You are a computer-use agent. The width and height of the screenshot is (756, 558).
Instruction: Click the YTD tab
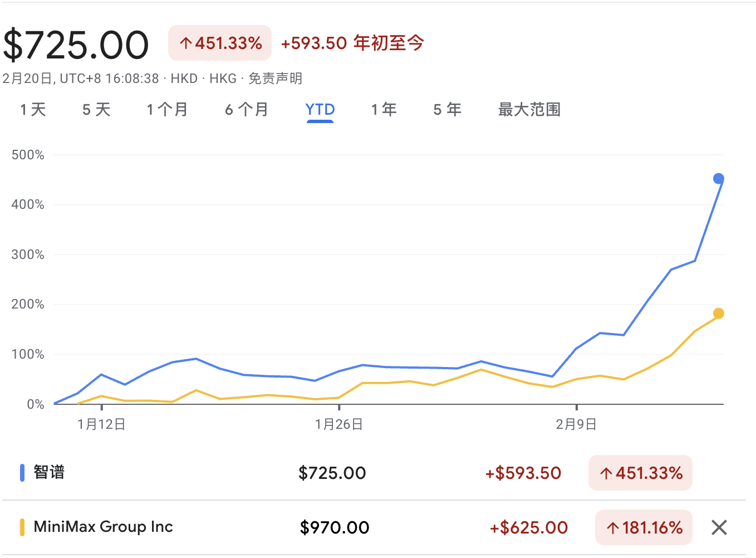click(x=319, y=110)
